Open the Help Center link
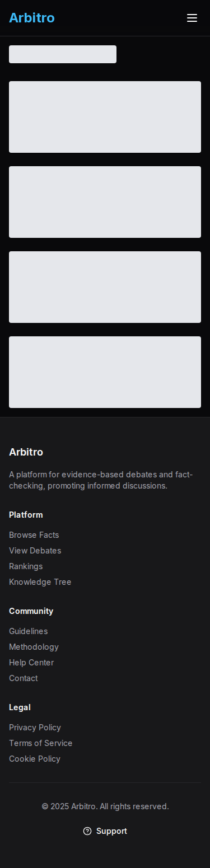The width and height of the screenshot is (210, 868). tap(31, 663)
